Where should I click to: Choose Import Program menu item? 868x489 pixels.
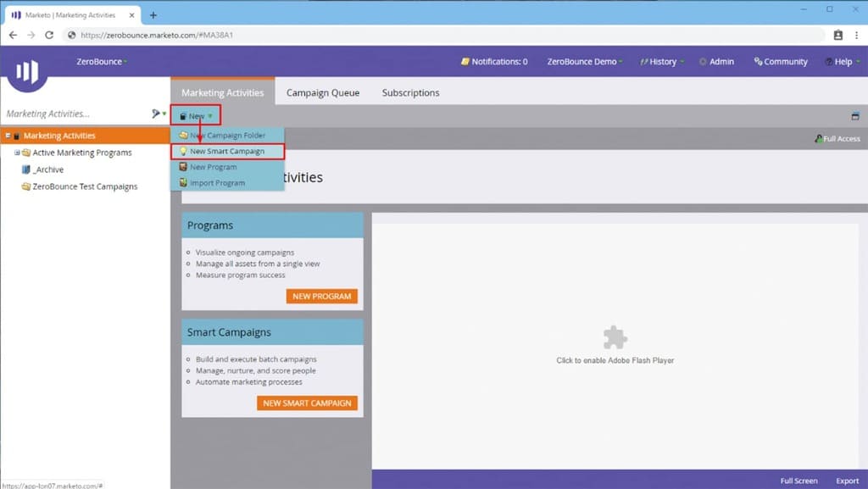[x=227, y=182]
